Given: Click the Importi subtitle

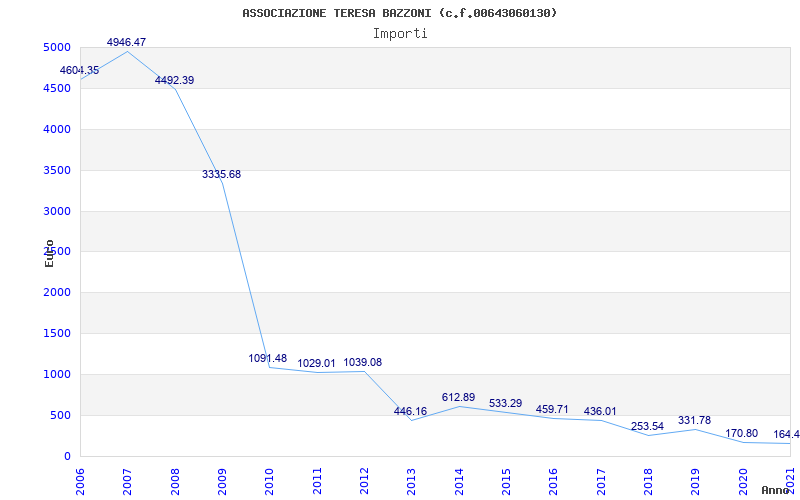Looking at the screenshot, I should coord(400,34).
